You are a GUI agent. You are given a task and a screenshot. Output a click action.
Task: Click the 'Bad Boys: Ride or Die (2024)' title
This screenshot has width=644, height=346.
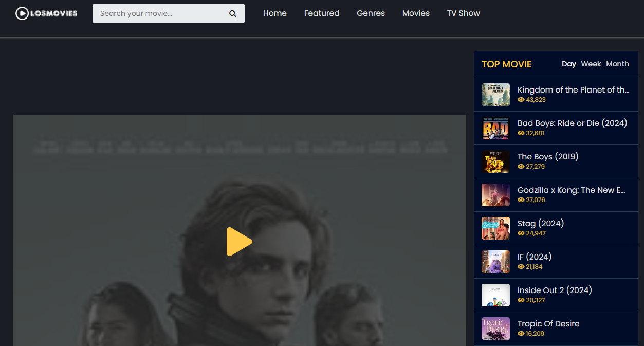pyautogui.click(x=573, y=123)
